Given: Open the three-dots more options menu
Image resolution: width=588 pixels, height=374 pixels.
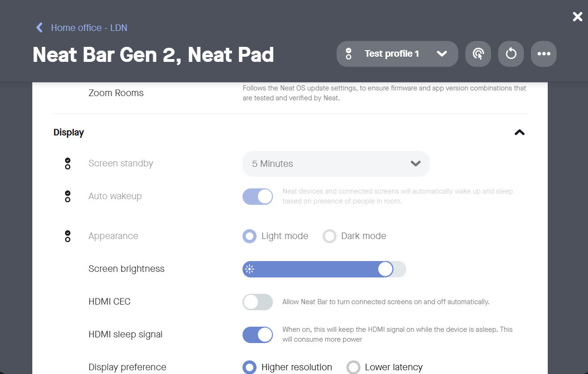Looking at the screenshot, I should [x=544, y=54].
